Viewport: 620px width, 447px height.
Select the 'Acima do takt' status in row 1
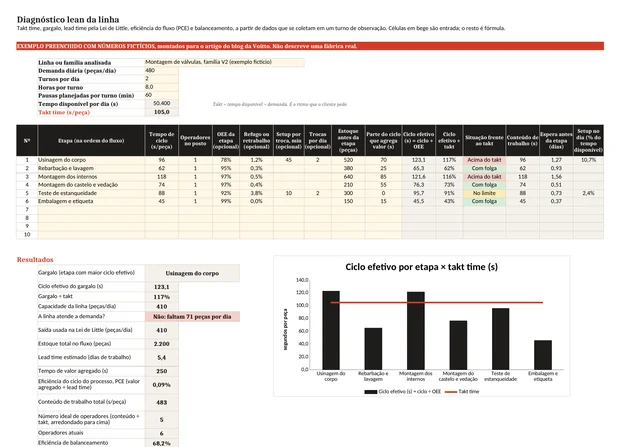(484, 160)
